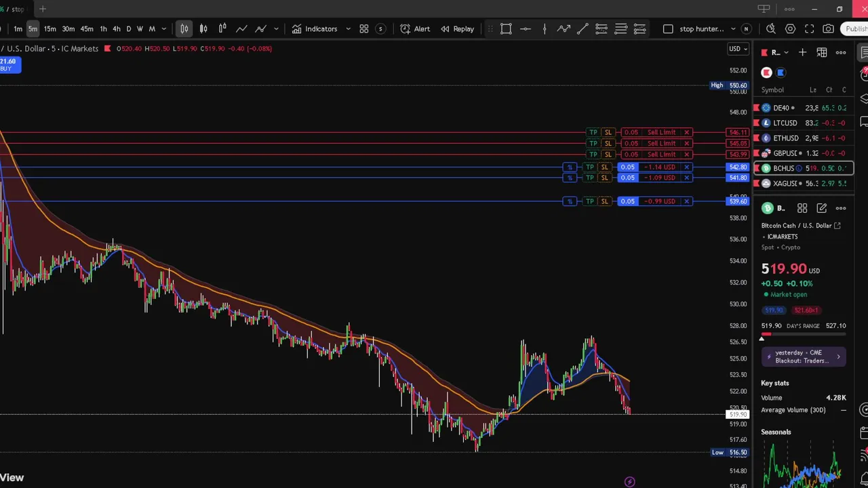Select XAGUSD in the watchlist
The image size is (868, 488).
click(x=804, y=184)
